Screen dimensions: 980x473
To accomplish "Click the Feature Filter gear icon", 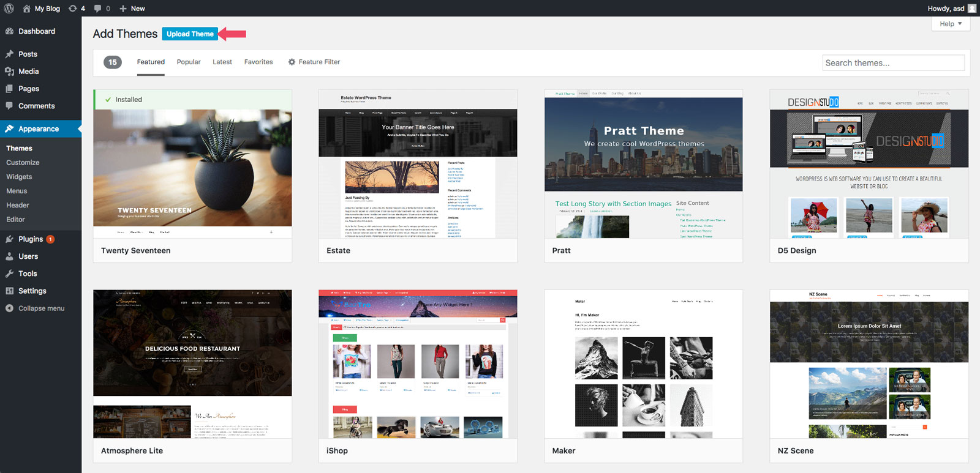I will point(292,62).
